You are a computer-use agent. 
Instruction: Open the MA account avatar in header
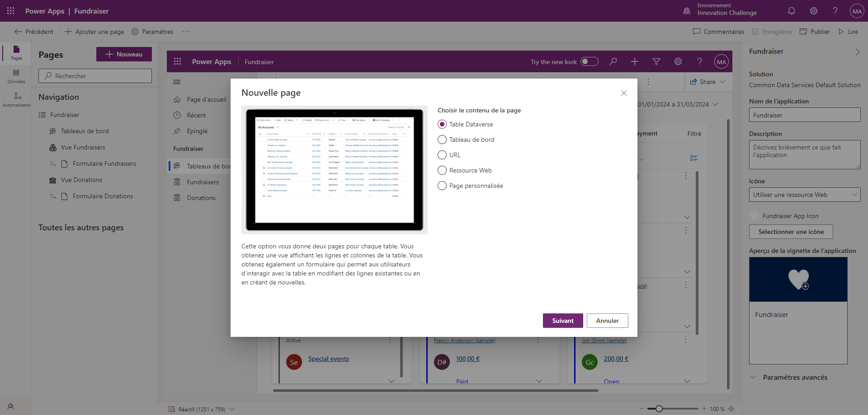pos(857,11)
